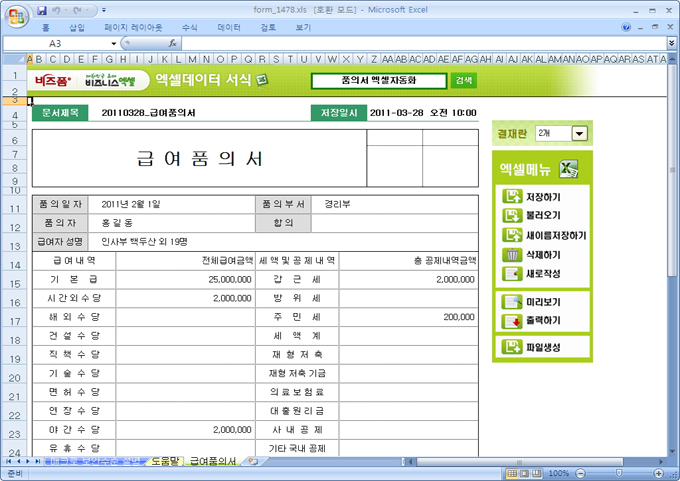Select column header G
Screen dimensions: 680x481
[x=109, y=59]
